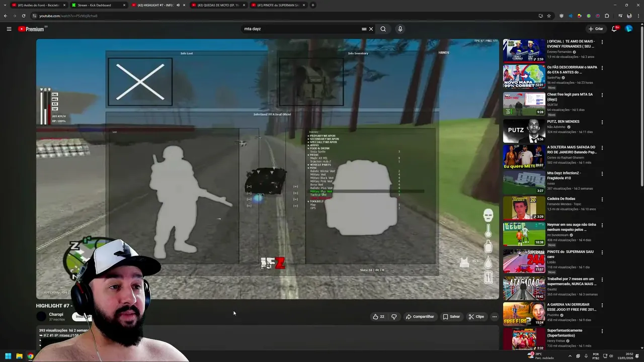Image resolution: width=644 pixels, height=362 pixels.
Task: Click the Compartilhar share button
Action: [x=420, y=316]
